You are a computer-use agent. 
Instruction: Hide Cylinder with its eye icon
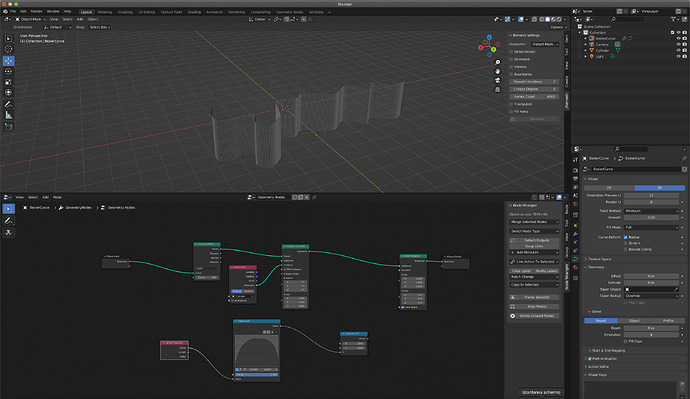tap(679, 51)
